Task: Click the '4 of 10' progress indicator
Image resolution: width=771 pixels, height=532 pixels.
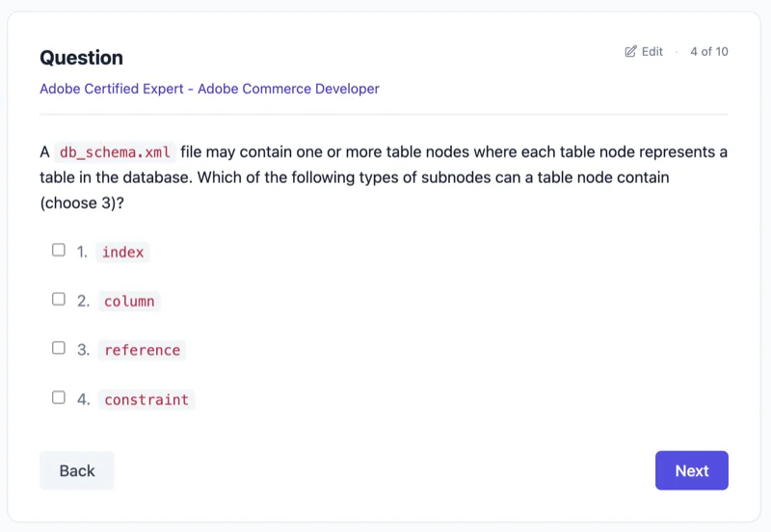Action: click(x=709, y=52)
